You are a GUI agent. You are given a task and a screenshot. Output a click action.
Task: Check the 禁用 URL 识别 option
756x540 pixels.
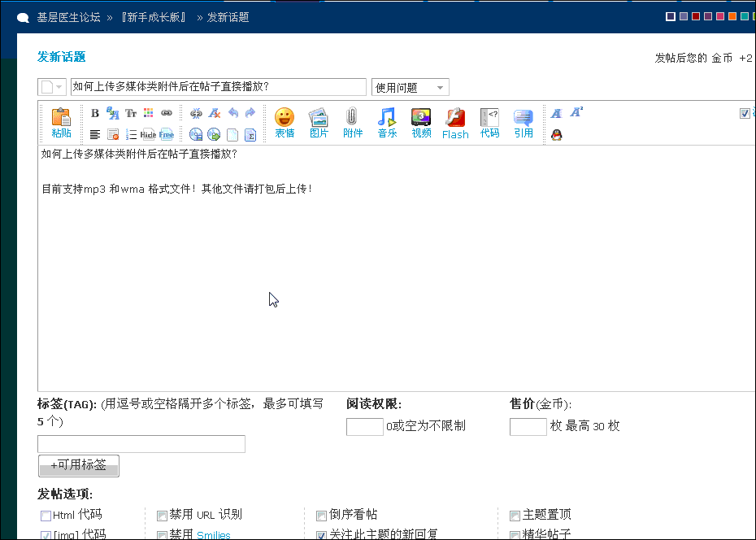pos(163,516)
